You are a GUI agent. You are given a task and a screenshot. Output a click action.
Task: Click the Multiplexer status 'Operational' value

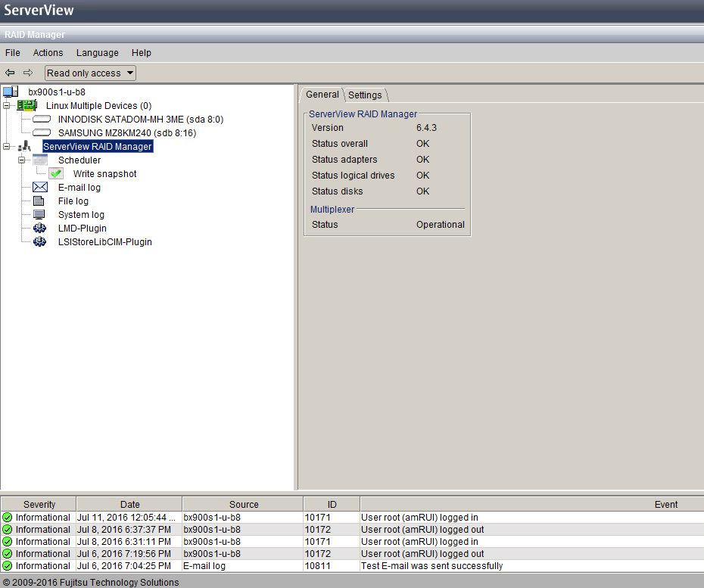tap(440, 225)
